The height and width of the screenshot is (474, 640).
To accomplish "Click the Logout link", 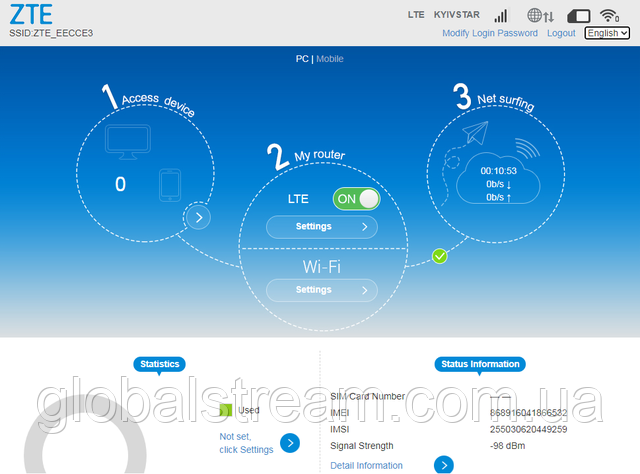I will click(561, 33).
